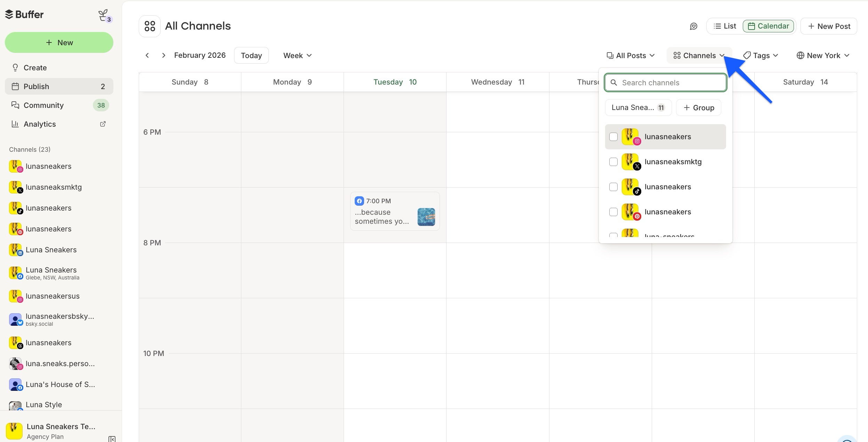Select Luna Sneakers Glebe Facebook channel
This screenshot has height=442, width=868.
pyautogui.click(x=59, y=273)
